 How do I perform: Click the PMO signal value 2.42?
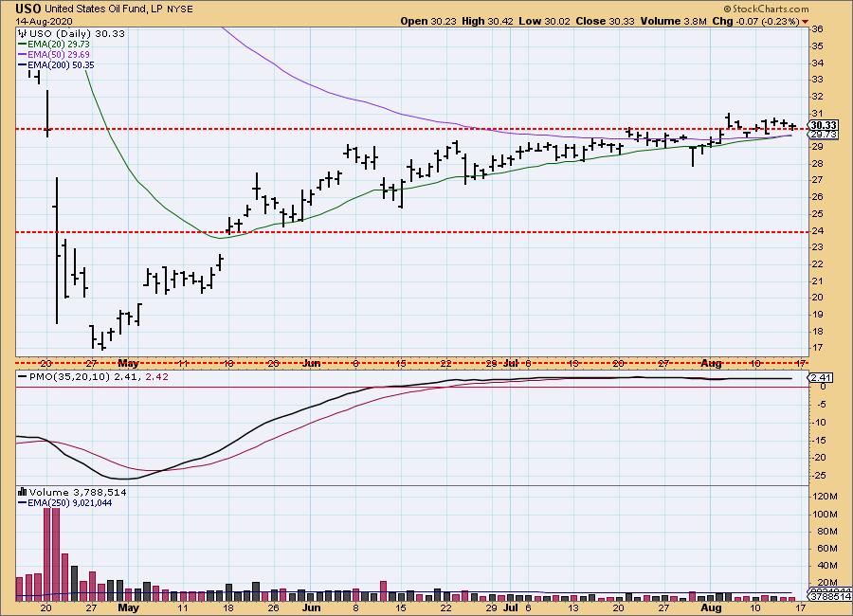coord(156,376)
